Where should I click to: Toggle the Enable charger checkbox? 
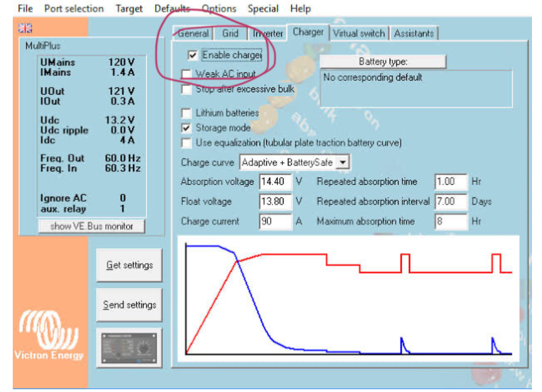(192, 55)
